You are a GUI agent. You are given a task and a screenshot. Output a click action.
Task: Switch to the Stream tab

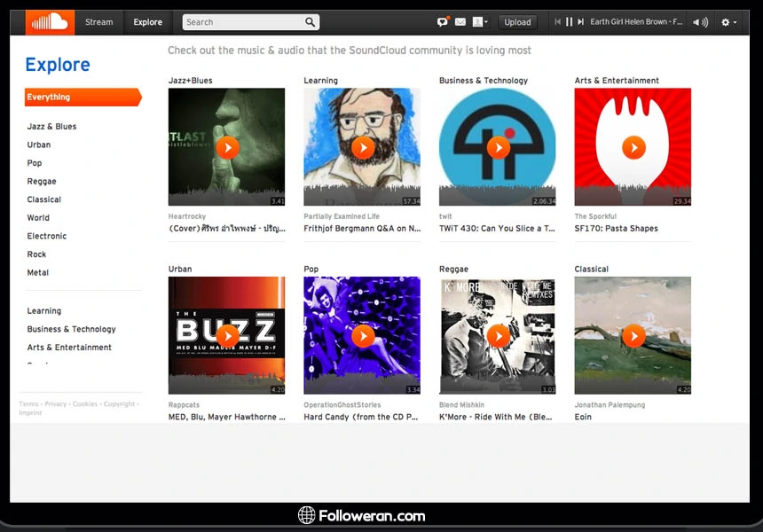(x=98, y=22)
